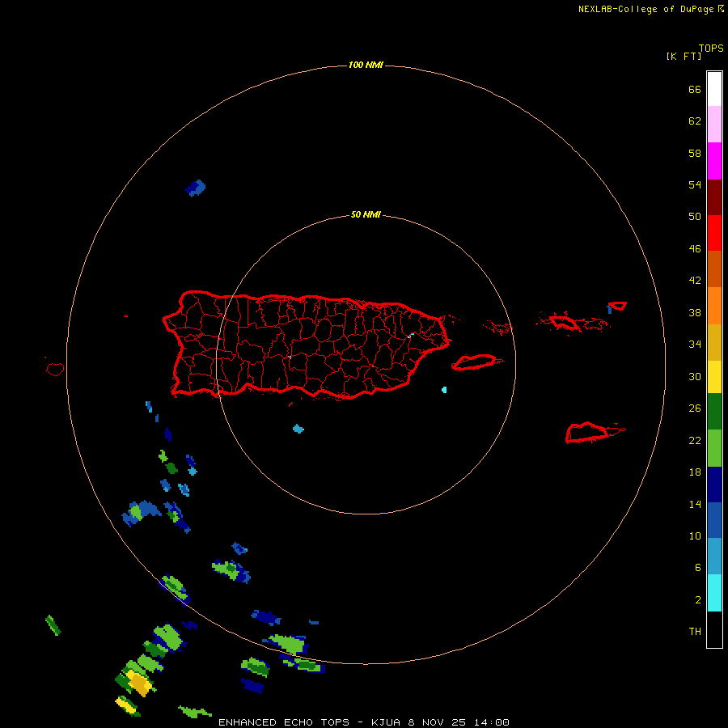Click the legend value "22"
The height and width of the screenshot is (728, 728).
(x=695, y=441)
